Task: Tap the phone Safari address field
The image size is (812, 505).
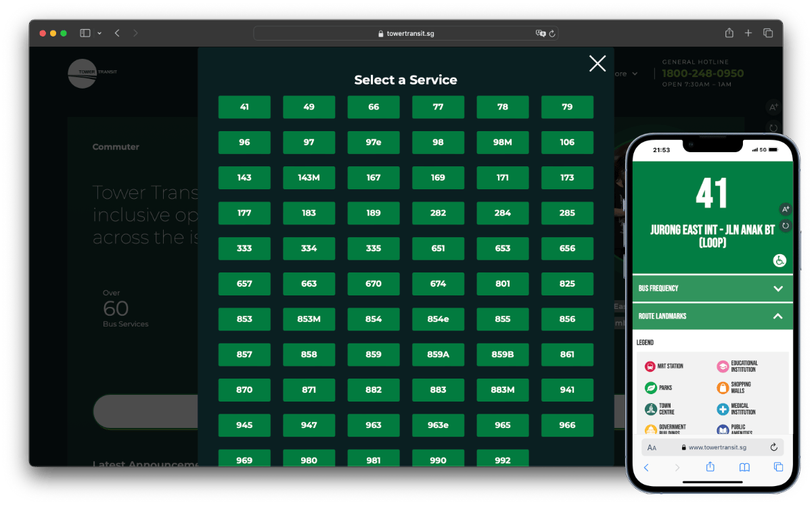Action: 713,448
